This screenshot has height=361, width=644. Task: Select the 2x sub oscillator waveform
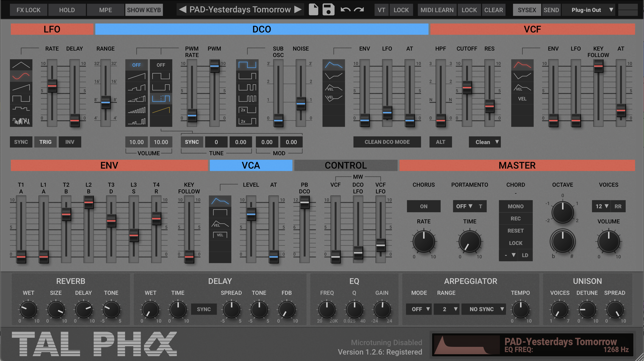(247, 110)
